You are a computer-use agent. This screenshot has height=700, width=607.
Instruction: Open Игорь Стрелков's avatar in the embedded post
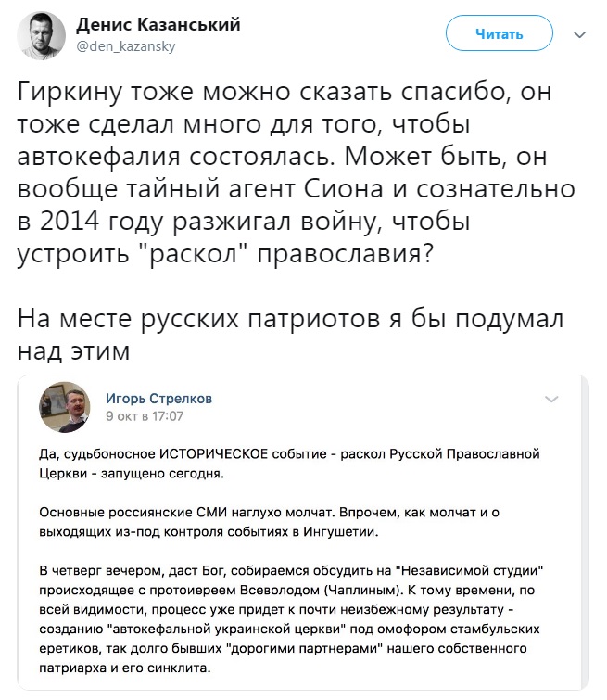(65, 407)
